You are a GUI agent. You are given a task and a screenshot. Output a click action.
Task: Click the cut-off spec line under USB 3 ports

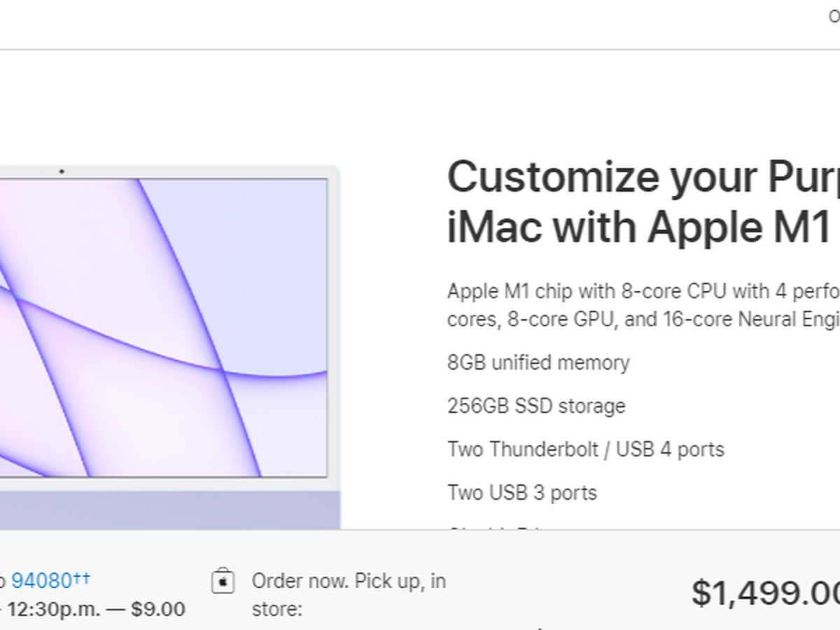pos(497,527)
